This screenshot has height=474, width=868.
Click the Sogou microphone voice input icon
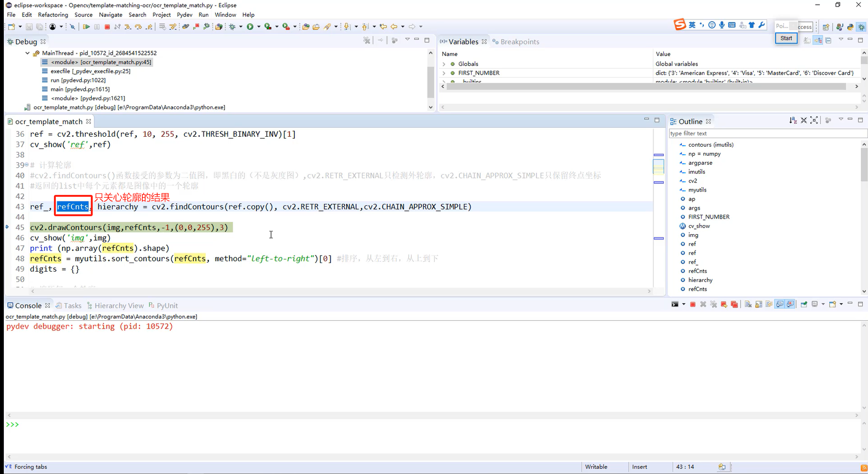[x=722, y=25]
